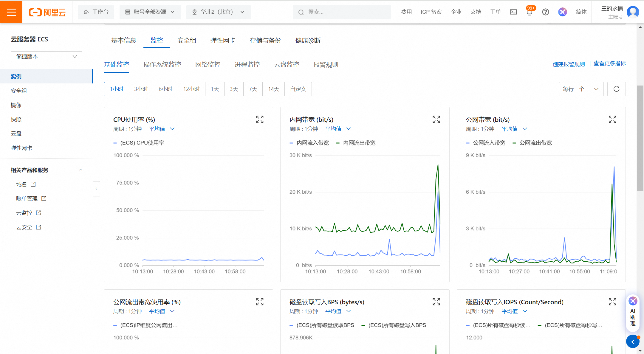Switch to 基本信息 tab
The image size is (644, 354).
tap(124, 40)
